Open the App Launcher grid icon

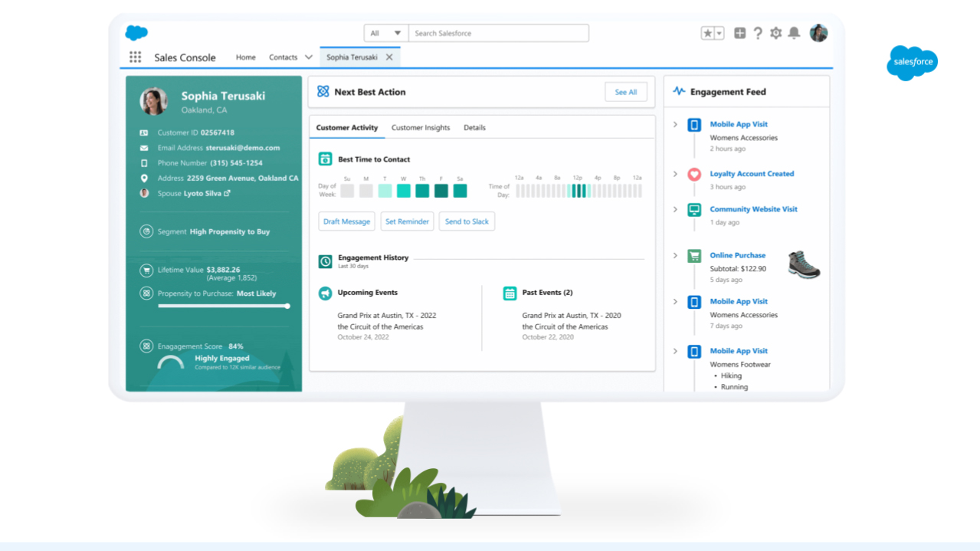point(136,57)
